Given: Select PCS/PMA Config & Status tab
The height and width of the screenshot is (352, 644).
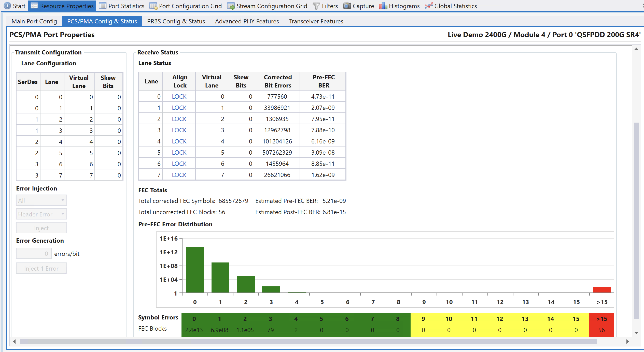Looking at the screenshot, I should (102, 21).
